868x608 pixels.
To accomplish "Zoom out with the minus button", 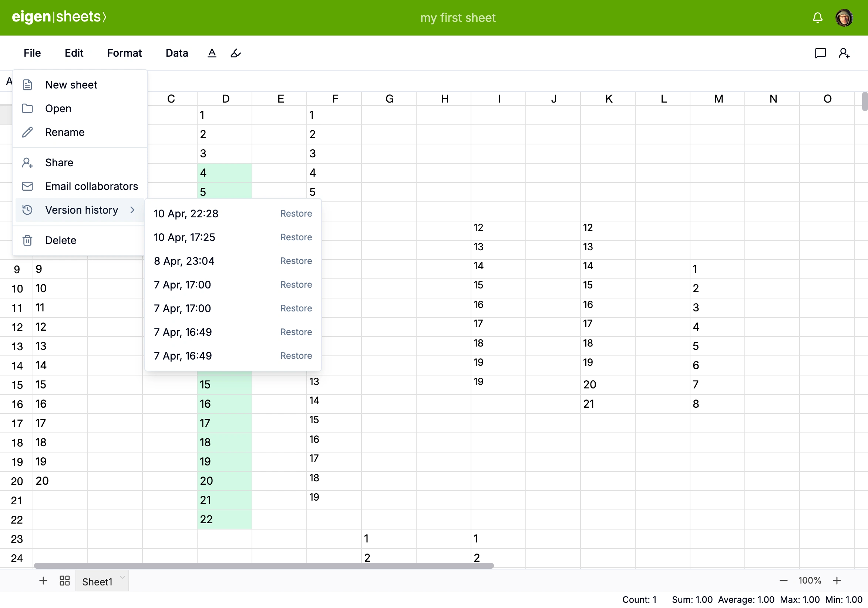I will pos(783,581).
